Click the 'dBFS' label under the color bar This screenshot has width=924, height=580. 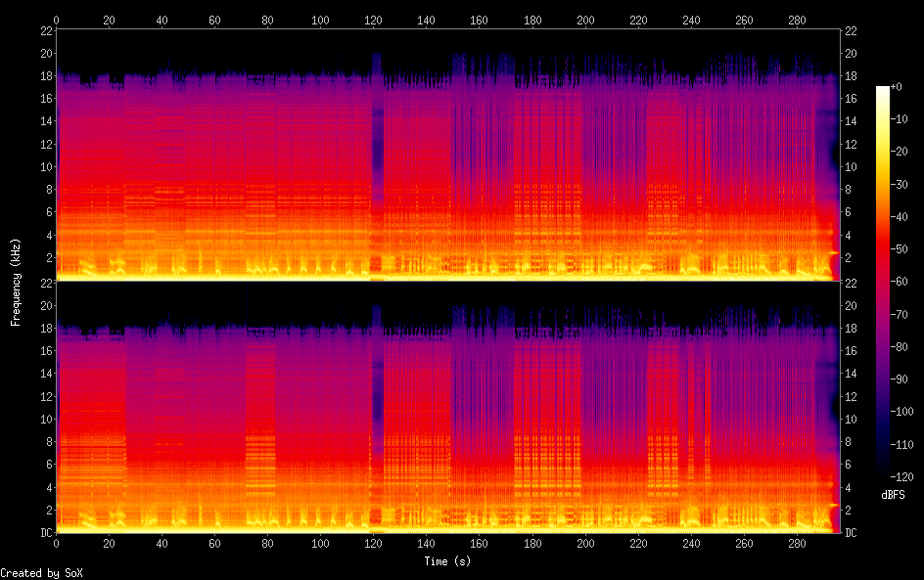tap(892, 495)
